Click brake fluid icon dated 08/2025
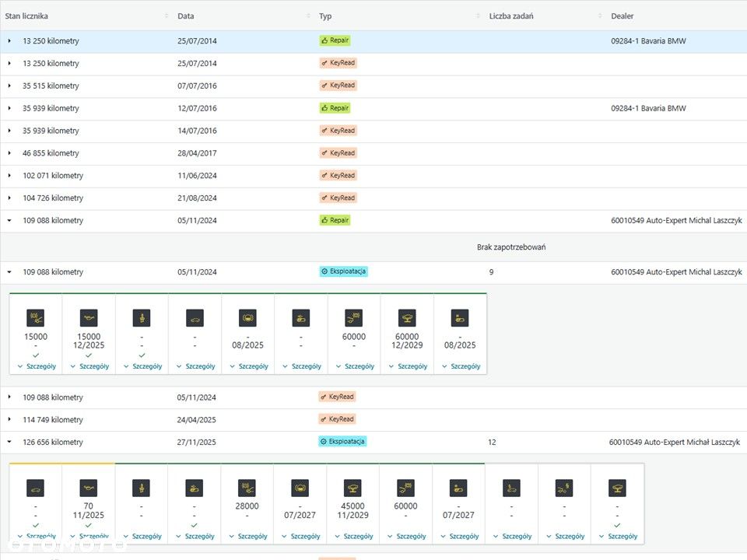This screenshot has height=560, width=747. [247, 318]
